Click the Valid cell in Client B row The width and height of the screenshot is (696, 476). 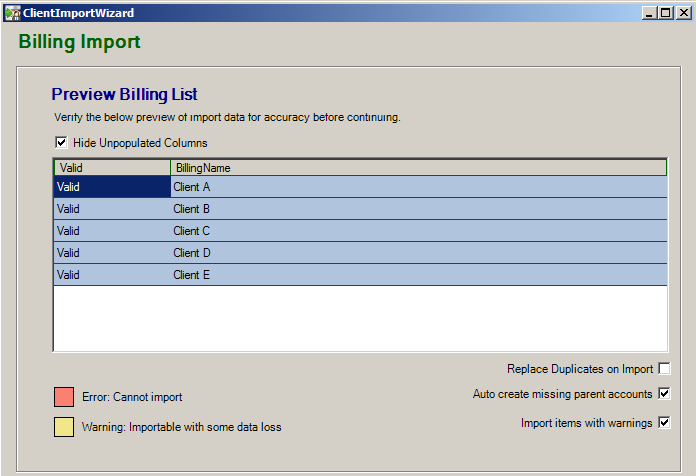pyautogui.click(x=112, y=209)
